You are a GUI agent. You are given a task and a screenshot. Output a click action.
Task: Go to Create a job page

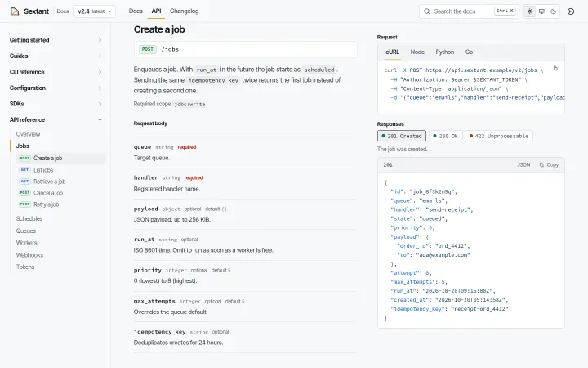tap(61, 158)
